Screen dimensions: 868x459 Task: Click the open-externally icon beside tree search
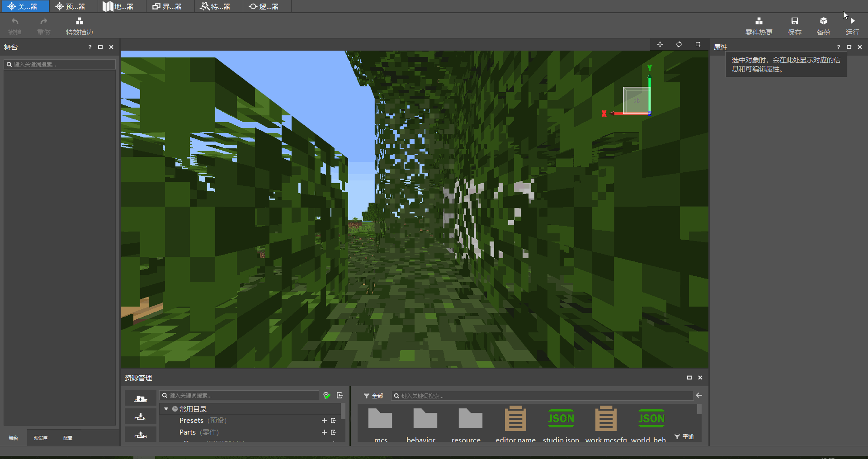click(x=340, y=395)
